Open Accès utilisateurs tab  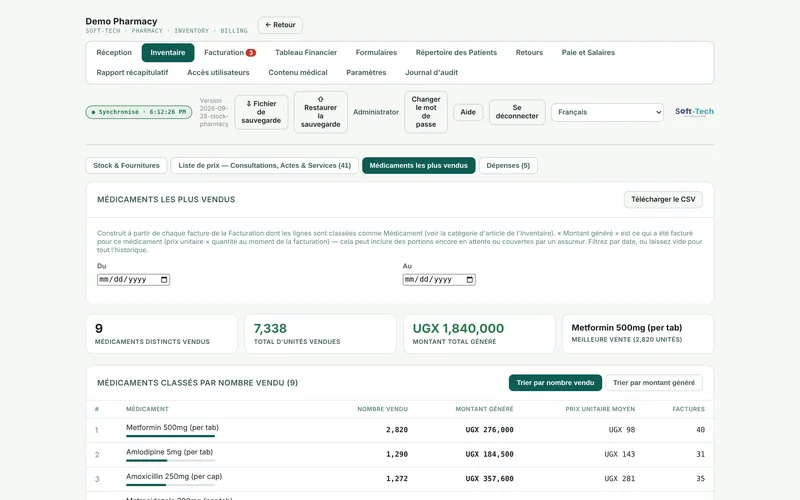[218, 72]
